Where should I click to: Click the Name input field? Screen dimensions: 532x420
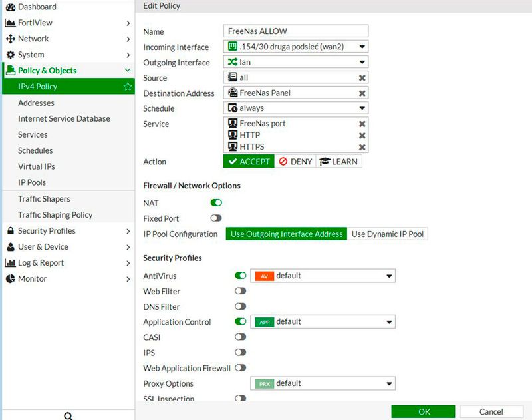[x=296, y=31]
